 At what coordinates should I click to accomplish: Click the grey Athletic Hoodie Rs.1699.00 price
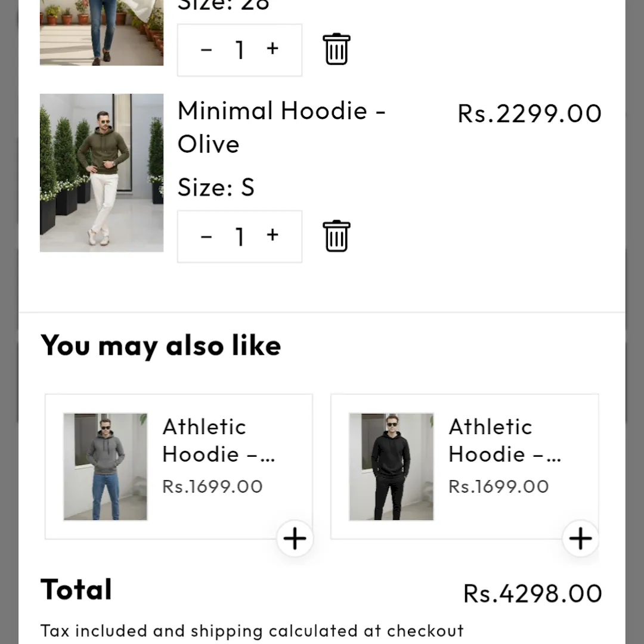[212, 486]
